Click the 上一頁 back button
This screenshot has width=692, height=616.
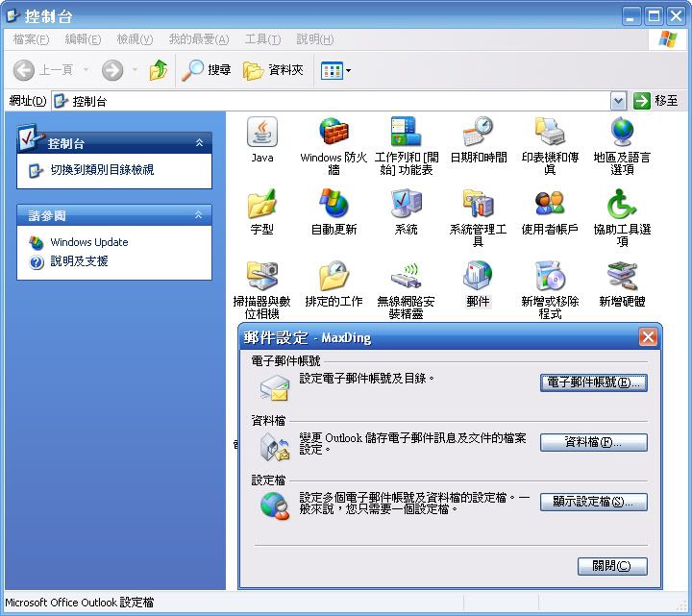(x=43, y=70)
